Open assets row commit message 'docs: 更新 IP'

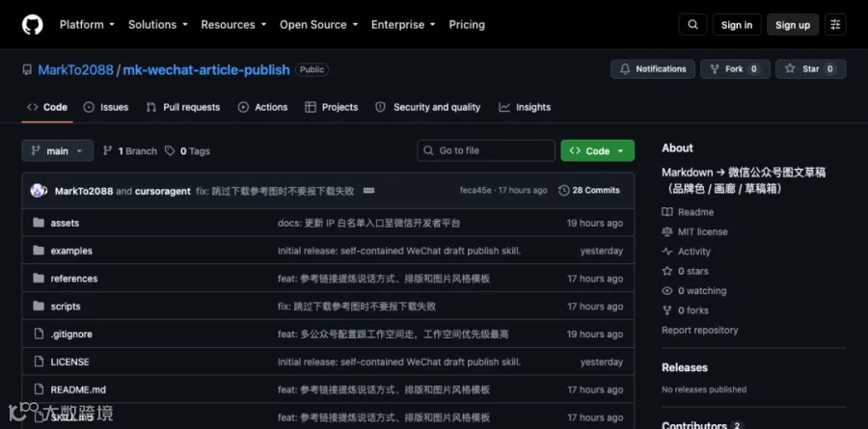tap(368, 223)
